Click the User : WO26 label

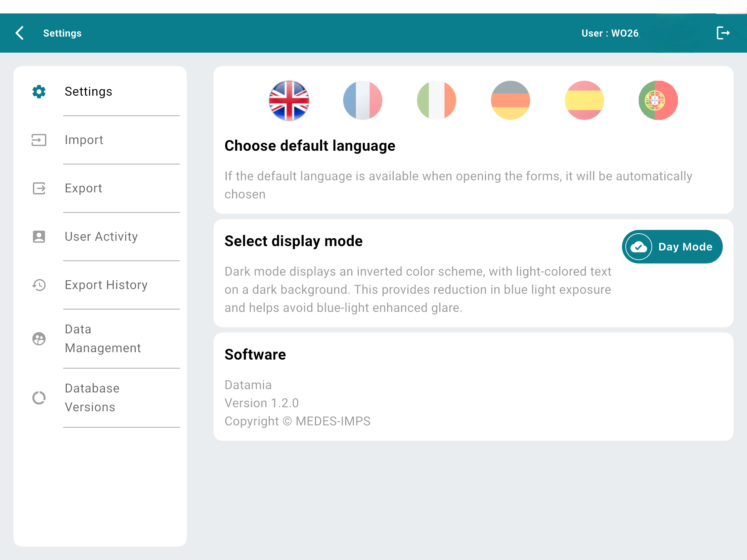coord(610,33)
